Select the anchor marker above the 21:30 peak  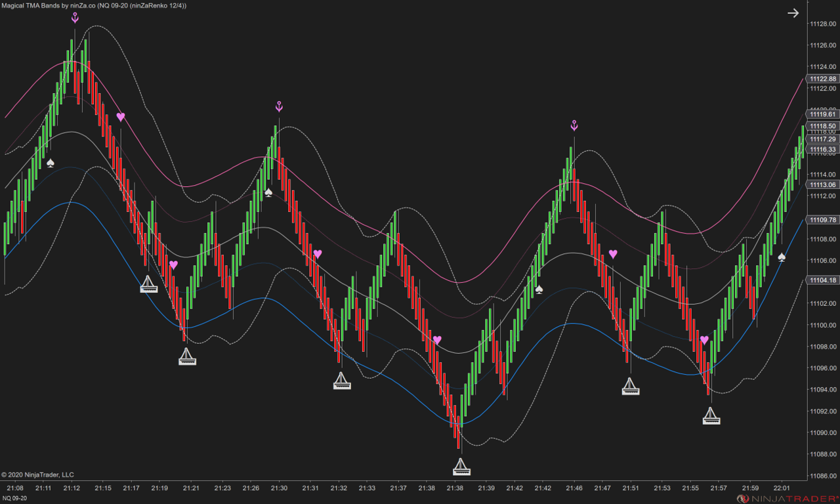pyautogui.click(x=278, y=106)
